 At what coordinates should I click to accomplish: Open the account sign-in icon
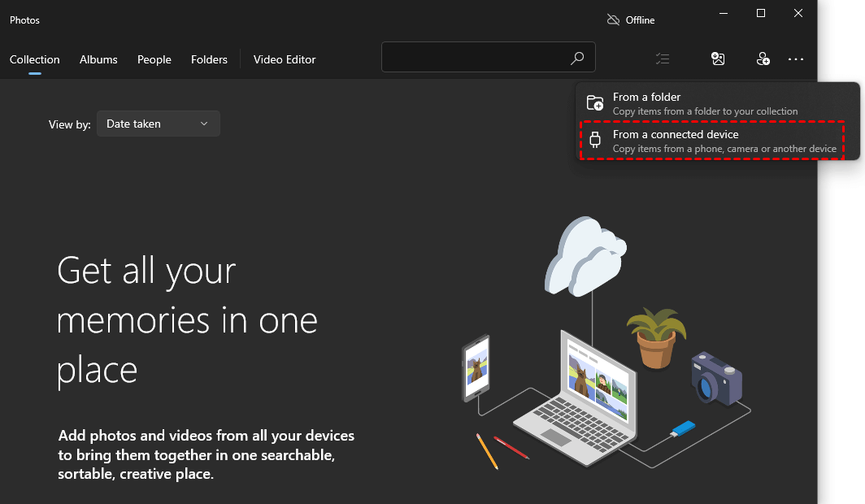click(763, 59)
